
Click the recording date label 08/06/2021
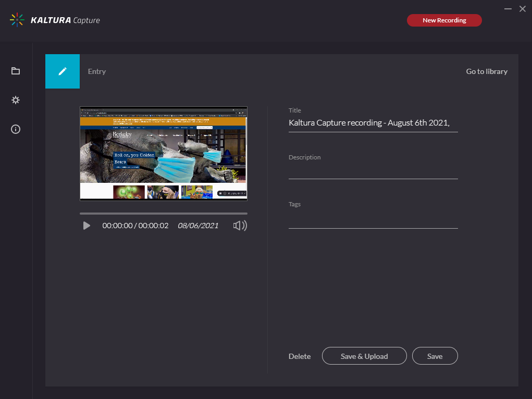coord(197,226)
